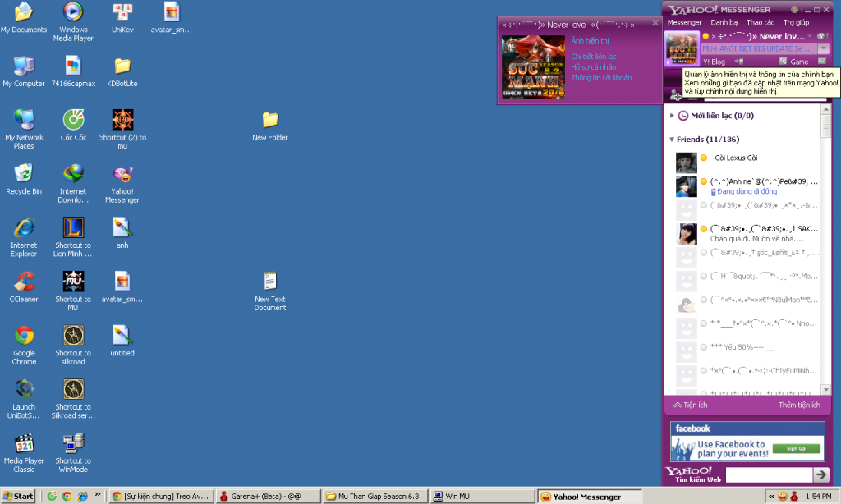Switch to Mu Than Giap Season 6.3 taskbar item

click(375, 496)
